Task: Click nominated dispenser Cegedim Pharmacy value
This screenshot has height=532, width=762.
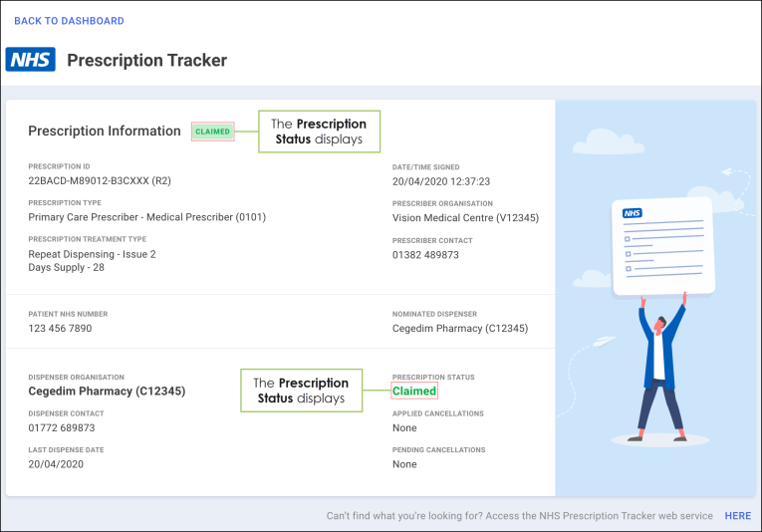Action: point(459,328)
